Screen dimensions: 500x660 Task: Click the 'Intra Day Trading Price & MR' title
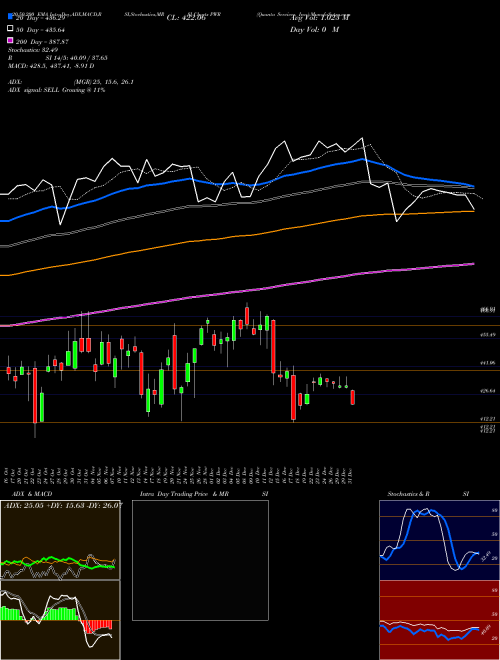coord(184,494)
